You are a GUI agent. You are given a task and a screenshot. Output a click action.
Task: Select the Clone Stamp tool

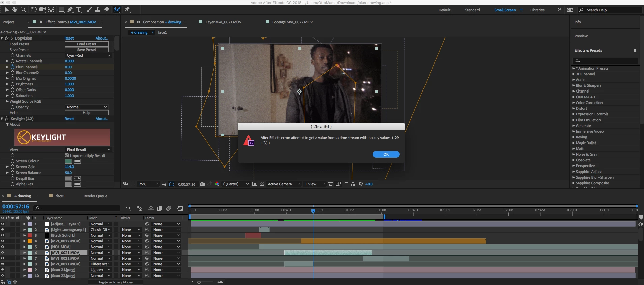point(98,10)
